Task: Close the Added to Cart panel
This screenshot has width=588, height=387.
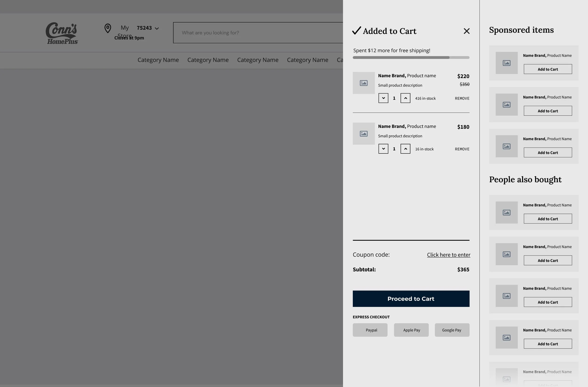Action: point(466,31)
